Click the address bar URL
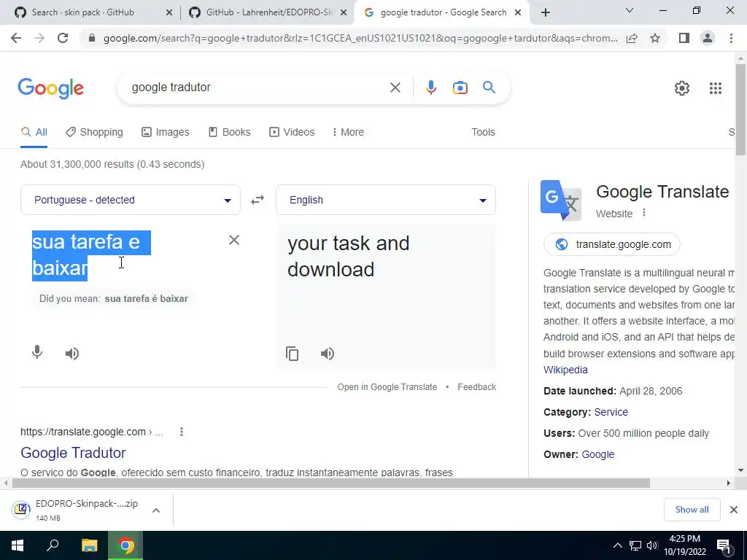747x560 pixels. pyautogui.click(x=360, y=38)
